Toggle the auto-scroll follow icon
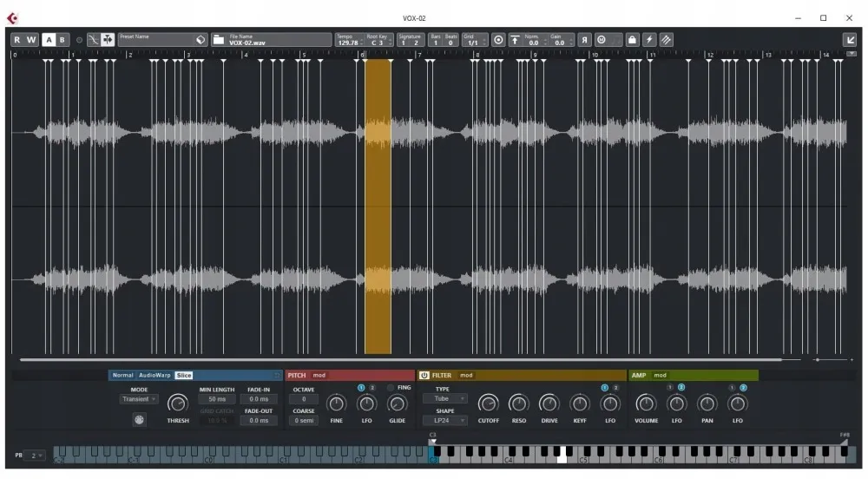Viewport: 868px width, 479px height. coord(108,40)
